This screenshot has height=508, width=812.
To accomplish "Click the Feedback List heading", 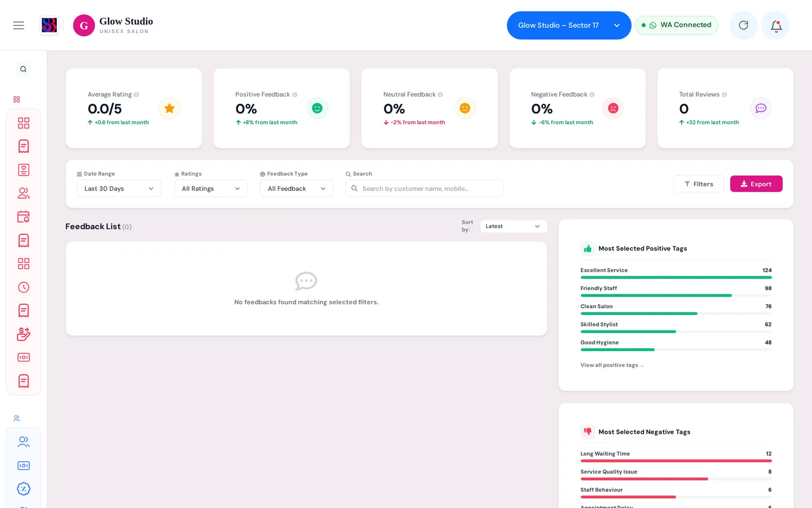I will tap(93, 227).
